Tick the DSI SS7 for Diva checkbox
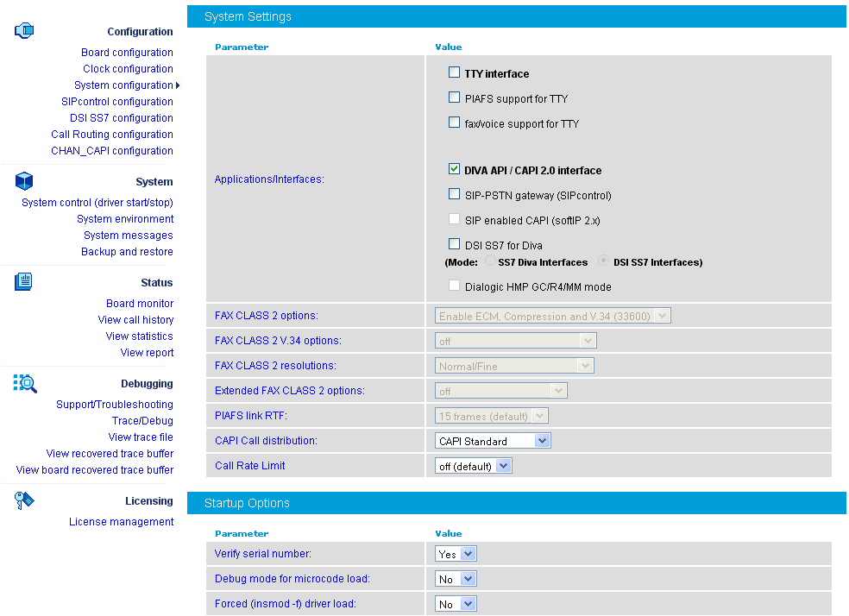849x616 pixels. click(x=454, y=245)
